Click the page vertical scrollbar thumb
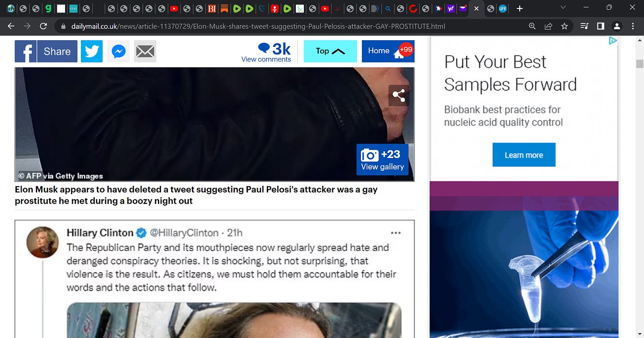This screenshot has height=338, width=644. click(x=640, y=64)
